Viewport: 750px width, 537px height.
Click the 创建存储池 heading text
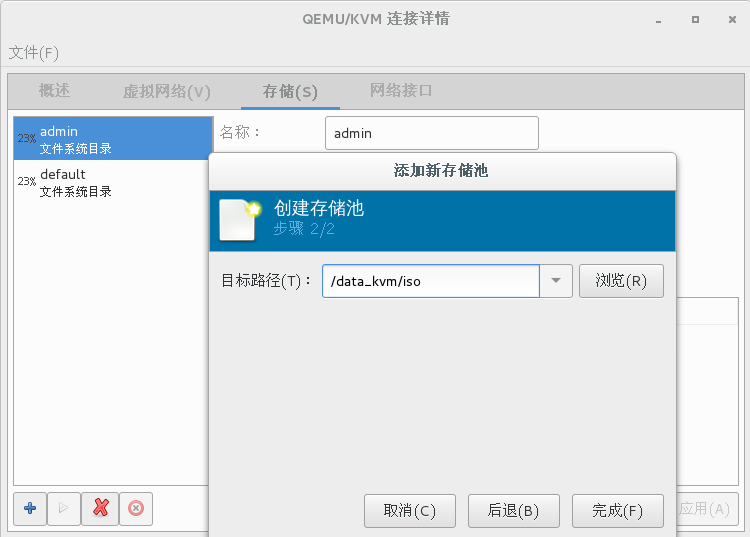pyautogui.click(x=319, y=208)
